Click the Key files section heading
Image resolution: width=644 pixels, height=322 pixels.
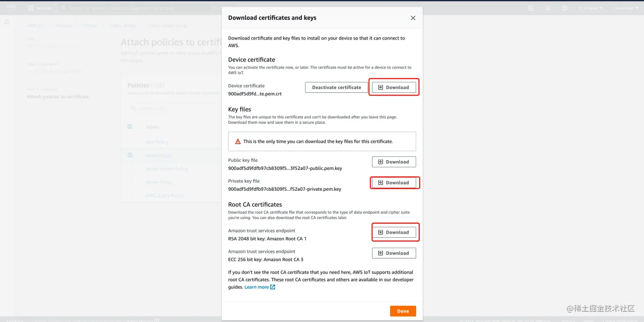tap(240, 109)
